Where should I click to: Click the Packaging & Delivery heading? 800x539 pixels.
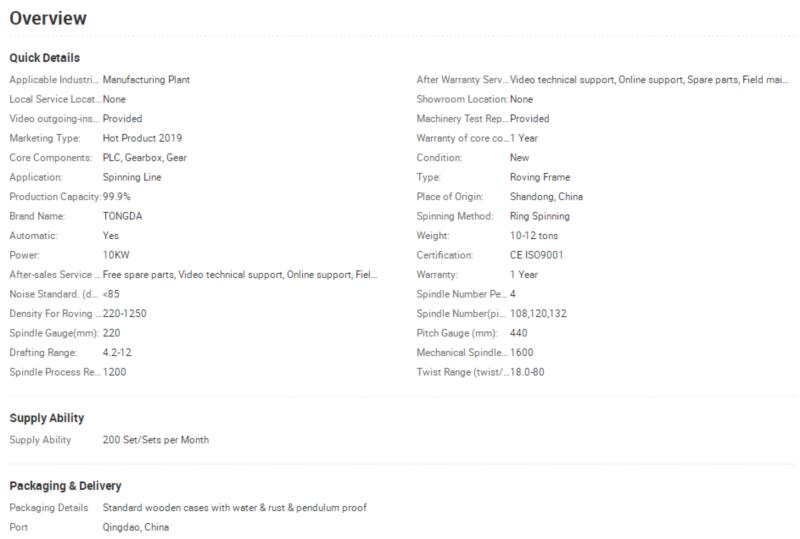coord(65,486)
